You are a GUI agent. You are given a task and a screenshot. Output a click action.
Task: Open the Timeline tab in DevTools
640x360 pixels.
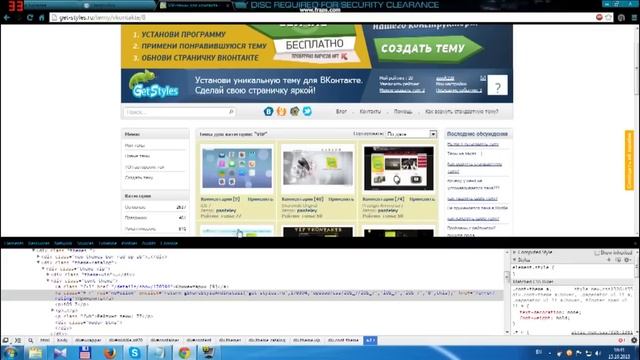(107, 243)
